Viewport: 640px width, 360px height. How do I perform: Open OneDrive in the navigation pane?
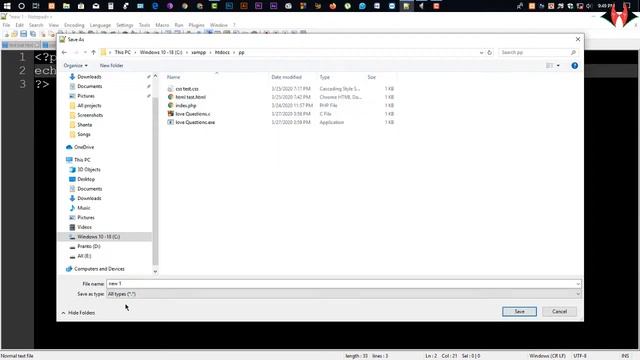click(x=84, y=147)
